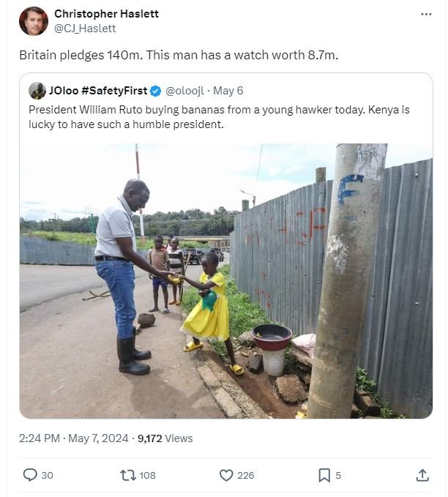Click JOloo's small avatar in quoted tweet
The image size is (448, 497).
pos(37,91)
